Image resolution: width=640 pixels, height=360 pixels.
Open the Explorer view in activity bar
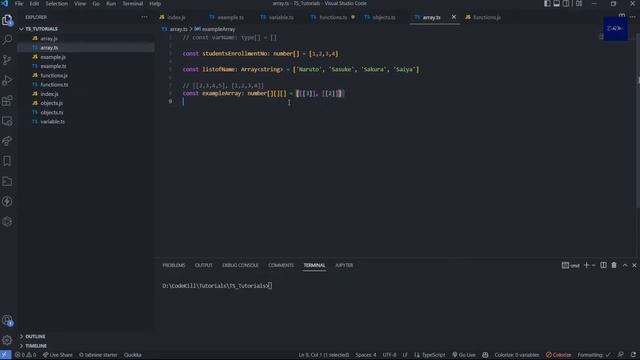[x=7, y=20]
